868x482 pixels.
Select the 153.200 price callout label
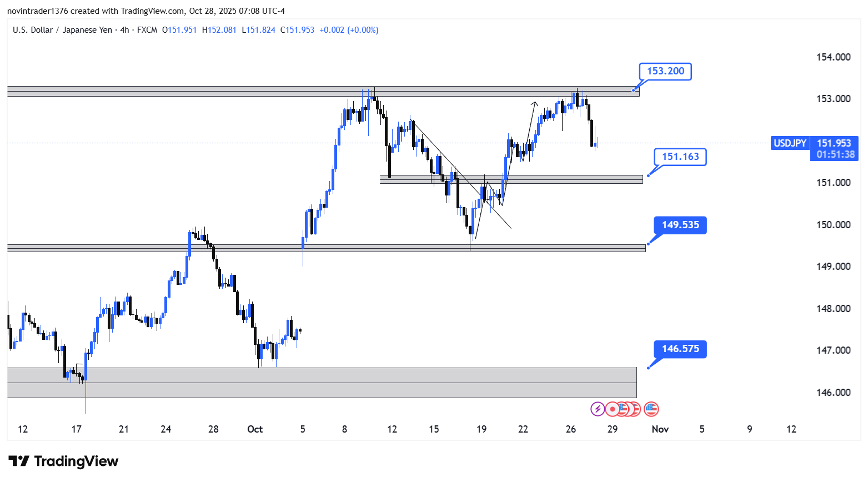[665, 71]
